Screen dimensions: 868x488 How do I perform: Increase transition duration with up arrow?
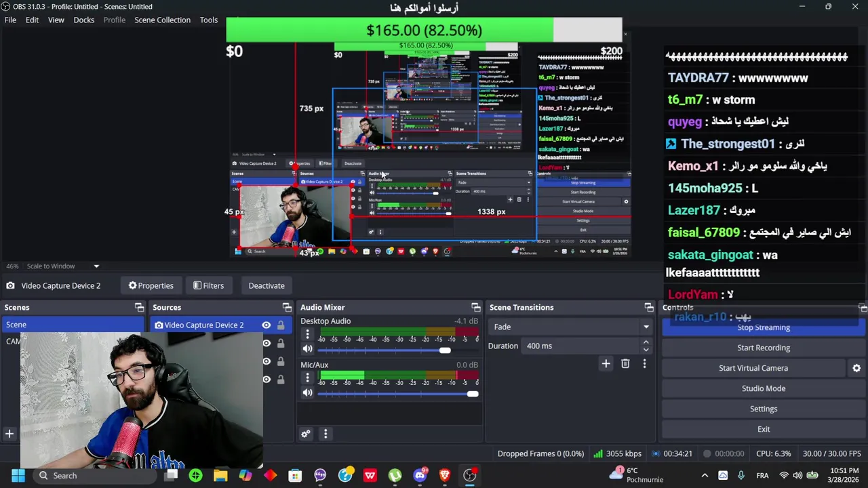[646, 342]
